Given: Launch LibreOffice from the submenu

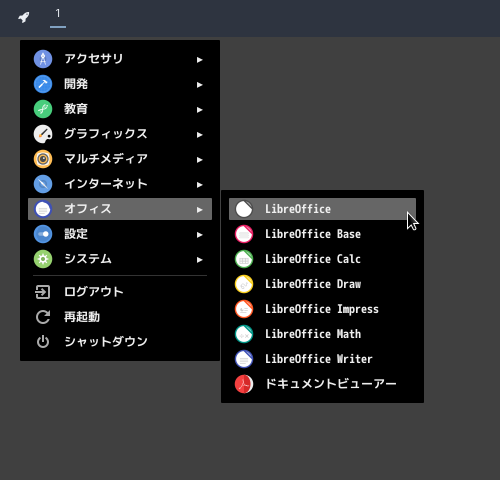Looking at the screenshot, I should point(322,209).
